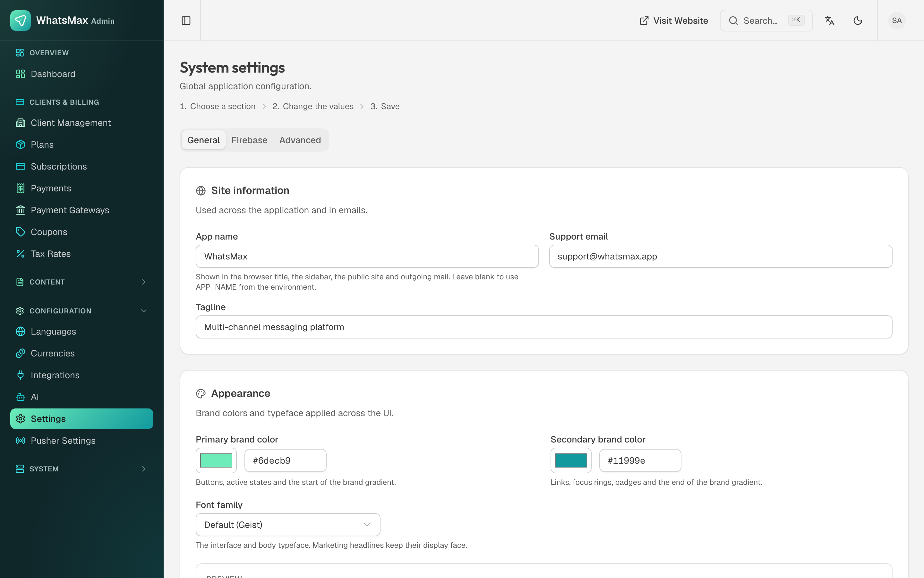The height and width of the screenshot is (578, 924).
Task: Click the OVERVIEW section heading
Action: pyautogui.click(x=49, y=53)
